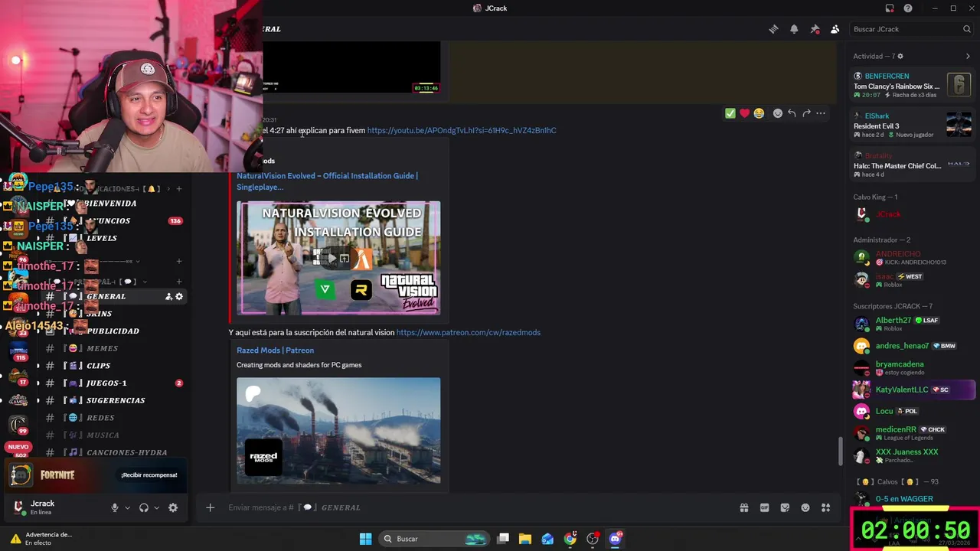Click the search magnifier in Buscar JCrack
This screenshot has height=551, width=980.
click(967, 29)
